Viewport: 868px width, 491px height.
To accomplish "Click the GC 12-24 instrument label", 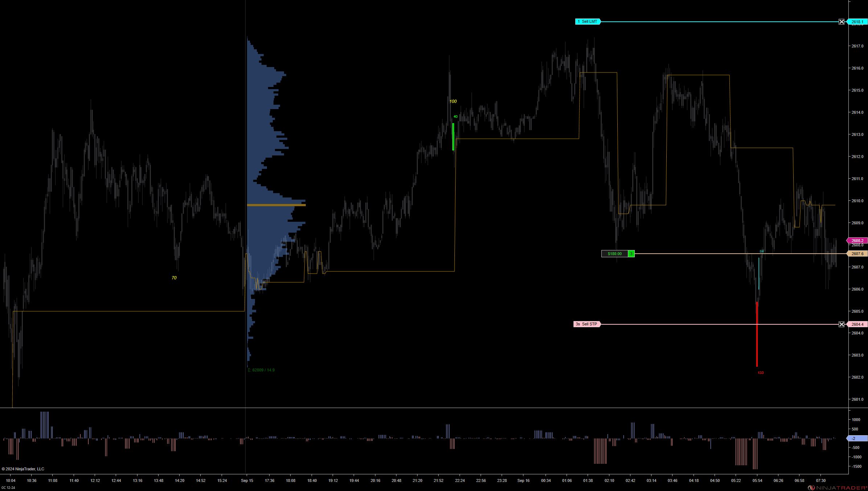I will 8,488.
